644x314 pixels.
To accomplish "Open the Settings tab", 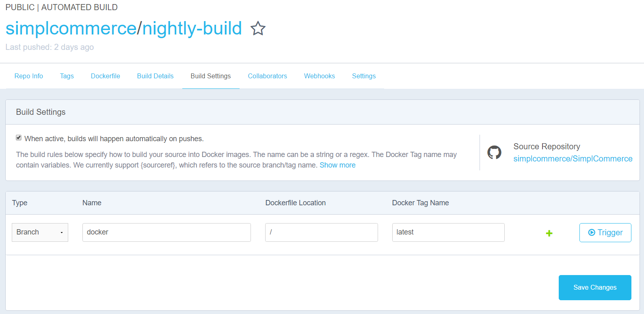I will click(x=364, y=76).
